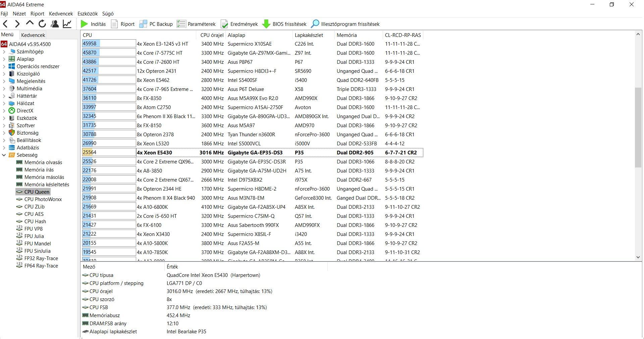Viewport: 644px width, 339px height.
Task: Expand the Operációs rendszer node
Action: 4,66
